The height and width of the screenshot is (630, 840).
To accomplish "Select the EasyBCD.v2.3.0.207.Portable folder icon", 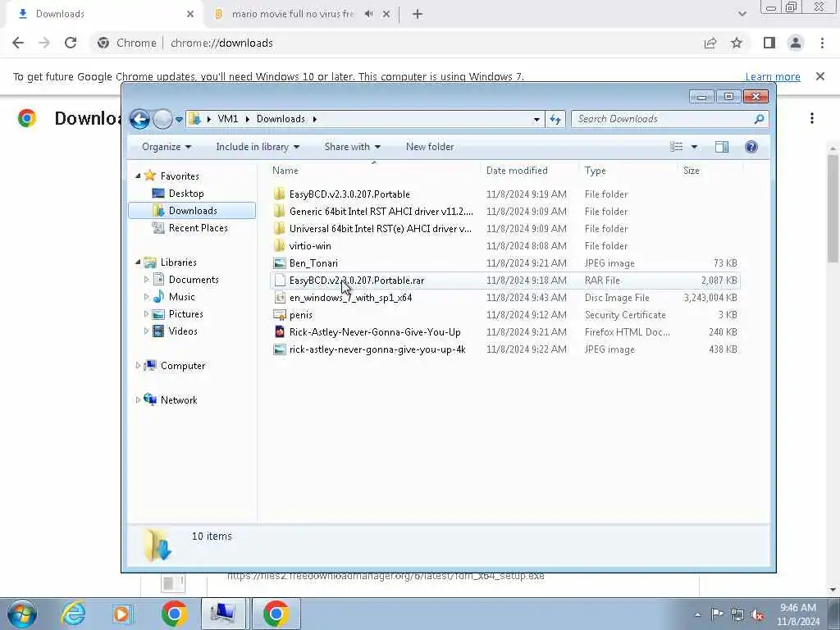I will point(279,194).
